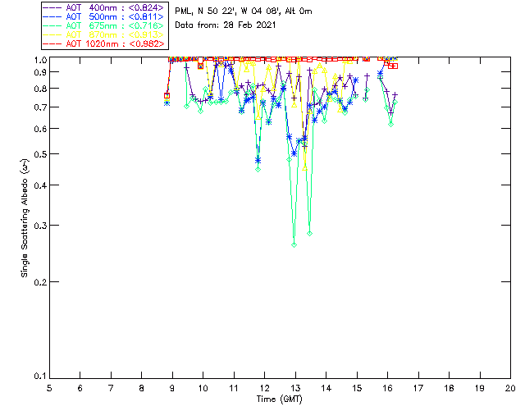
Task: Click the x-axis tick label 20
Action: pos(510,388)
